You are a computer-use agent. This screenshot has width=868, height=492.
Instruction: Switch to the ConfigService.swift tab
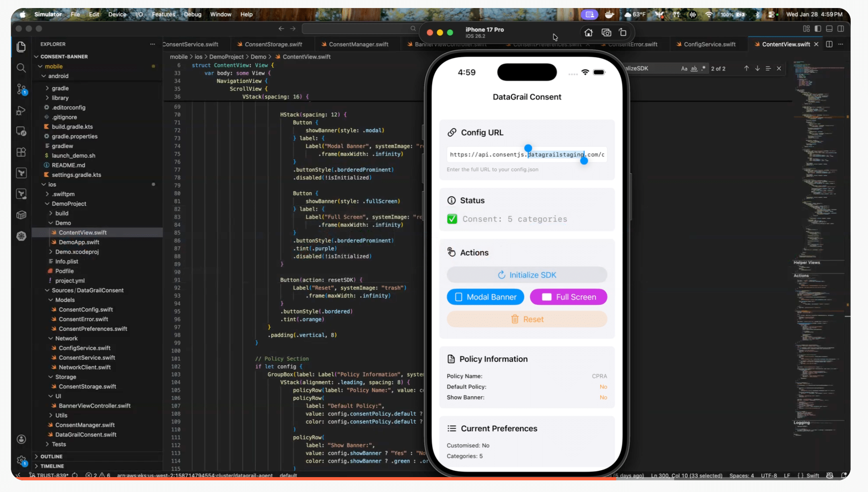pos(709,44)
